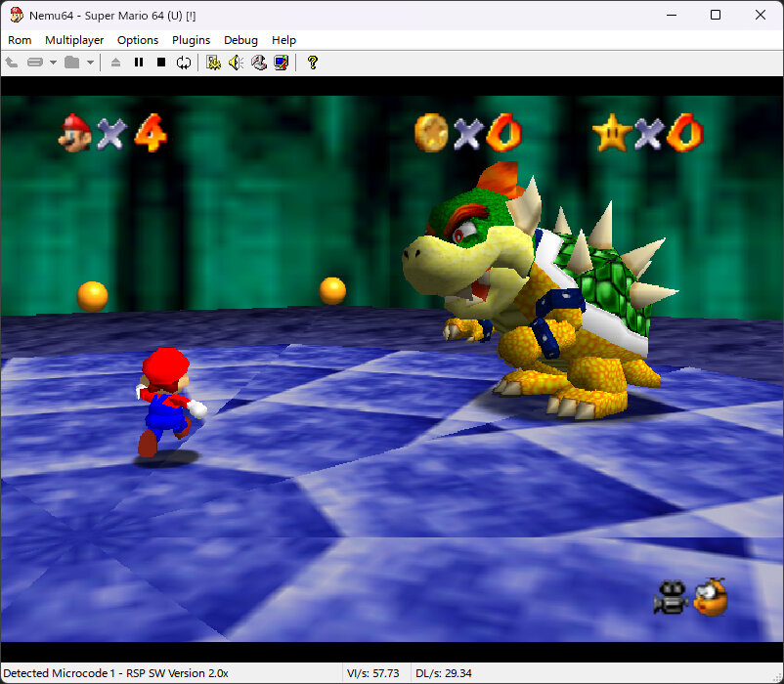
Task: Click the window title Nemu64 - Super Mario 64
Action: click(112, 16)
